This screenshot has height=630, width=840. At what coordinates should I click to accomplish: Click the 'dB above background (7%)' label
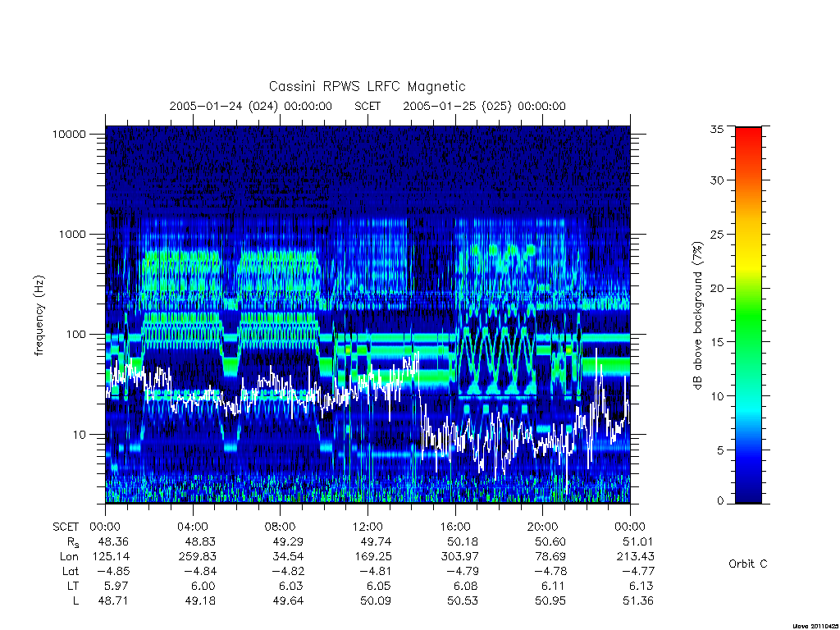697,315
